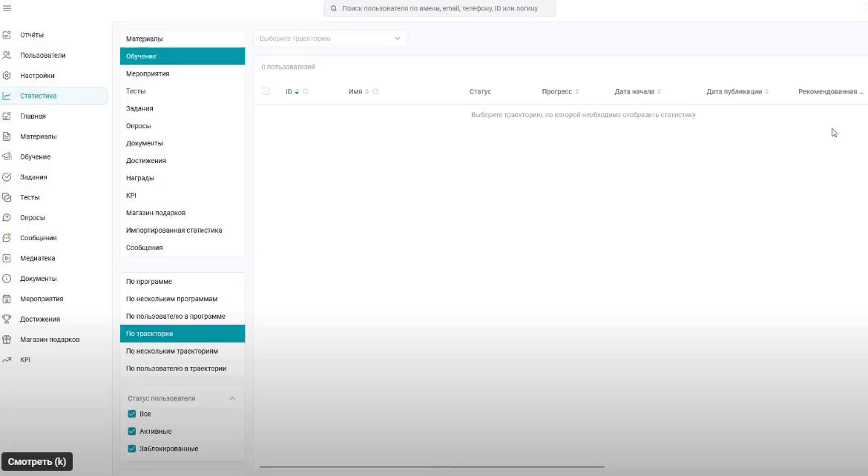The image size is (868, 476).
Task: Select Сообщения in statistics type list
Action: pos(182,248)
